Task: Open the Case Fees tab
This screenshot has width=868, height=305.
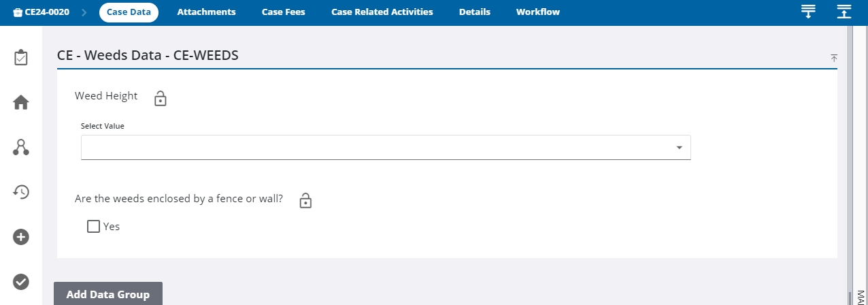Action: [x=283, y=12]
